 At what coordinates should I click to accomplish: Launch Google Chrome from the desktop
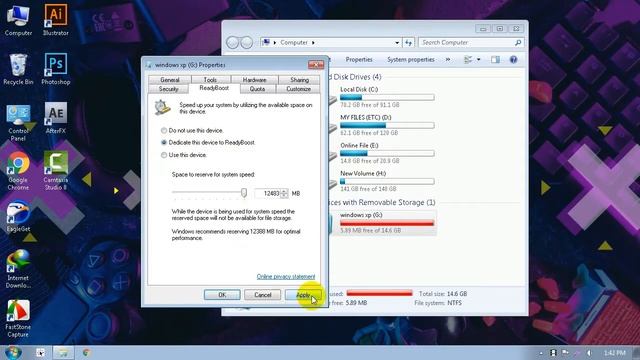[x=18, y=171]
